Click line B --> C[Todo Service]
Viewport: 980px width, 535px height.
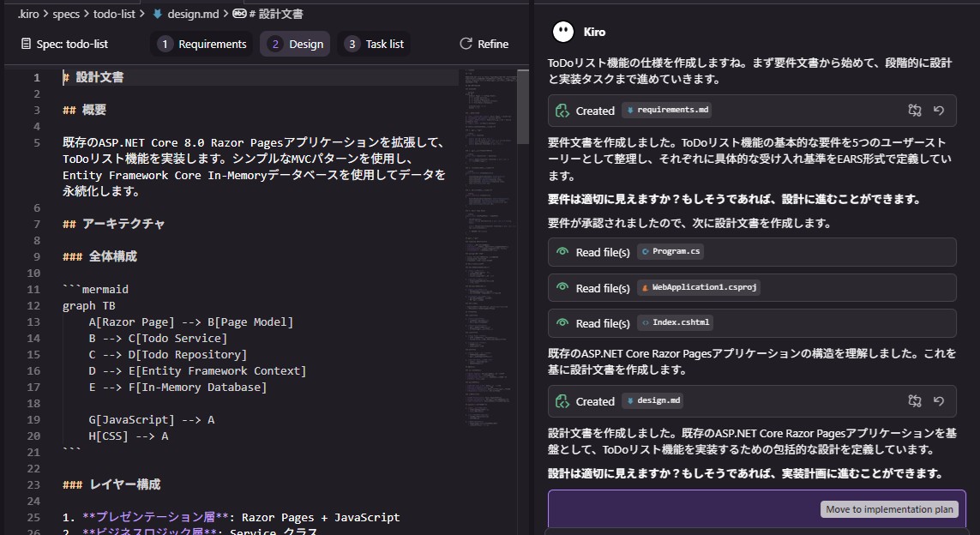click(x=158, y=338)
